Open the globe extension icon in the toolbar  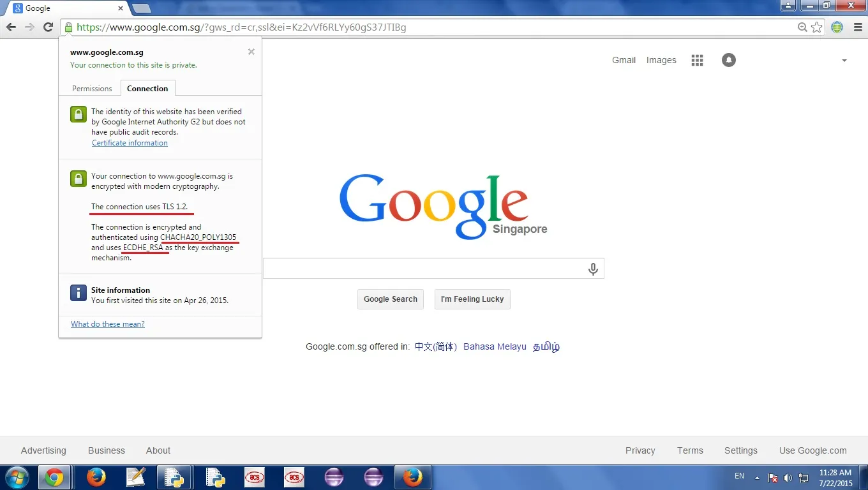[x=837, y=27]
